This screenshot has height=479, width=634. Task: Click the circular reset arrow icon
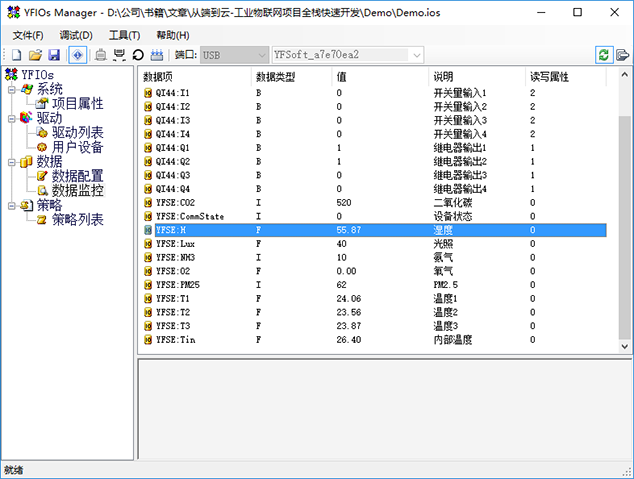pos(138,55)
